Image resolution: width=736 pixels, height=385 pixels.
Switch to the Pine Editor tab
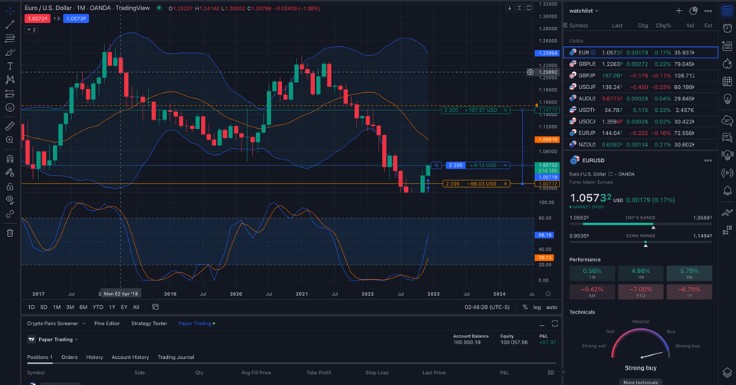107,323
